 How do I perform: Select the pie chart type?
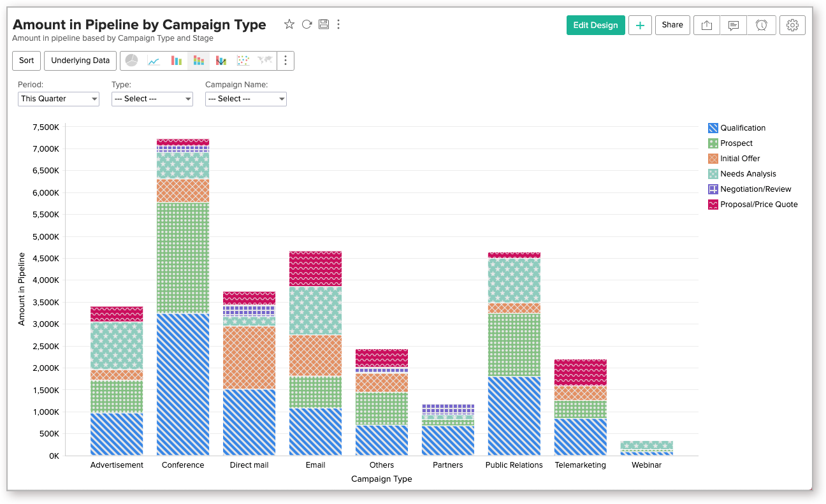pyautogui.click(x=131, y=61)
